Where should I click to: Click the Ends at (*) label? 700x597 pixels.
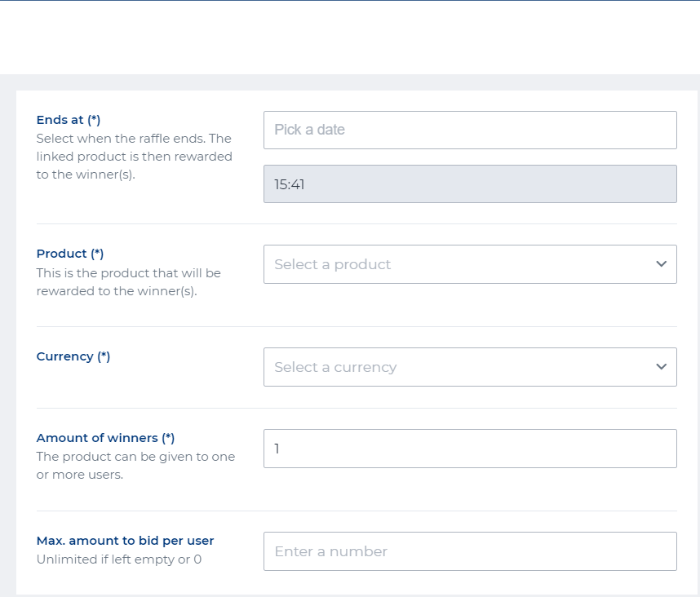tap(69, 120)
